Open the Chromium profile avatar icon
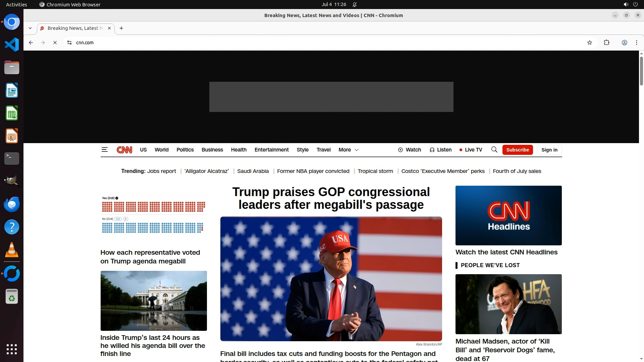This screenshot has height=362, width=644. tap(625, 43)
